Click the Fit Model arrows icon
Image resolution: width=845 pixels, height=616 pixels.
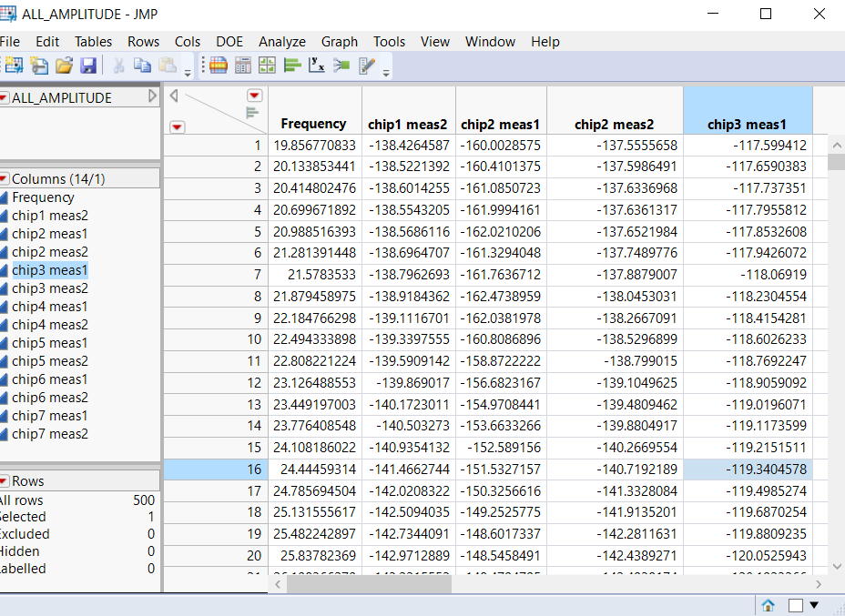(x=341, y=66)
